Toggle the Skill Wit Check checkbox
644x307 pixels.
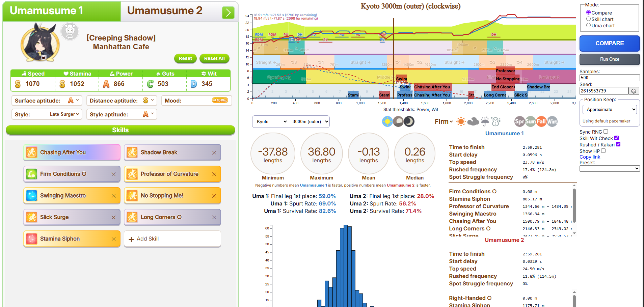pyautogui.click(x=616, y=138)
